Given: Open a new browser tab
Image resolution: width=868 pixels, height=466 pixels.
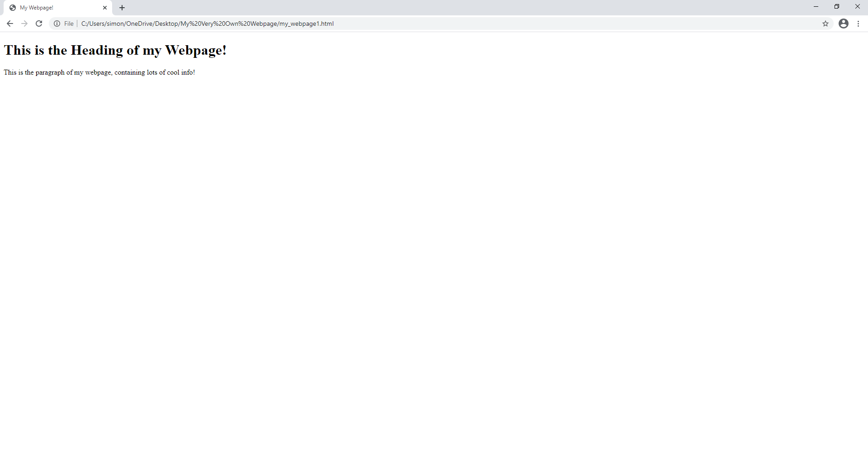Looking at the screenshot, I should coord(122,7).
